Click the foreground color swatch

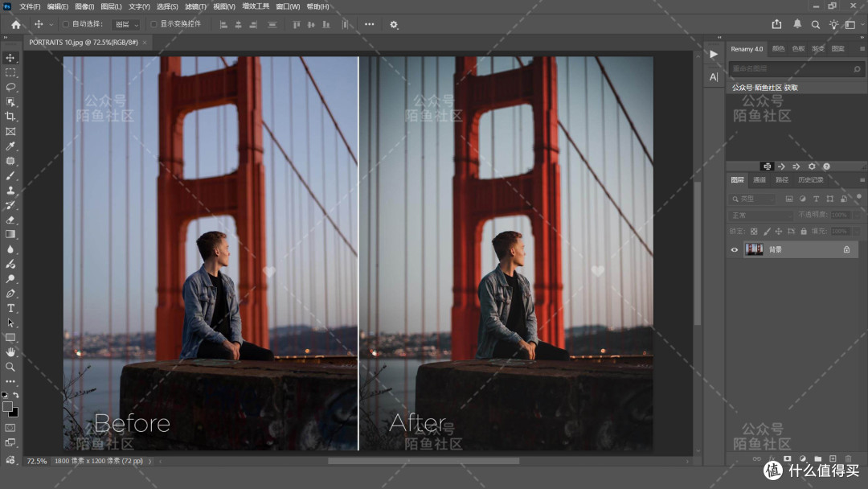[7, 407]
